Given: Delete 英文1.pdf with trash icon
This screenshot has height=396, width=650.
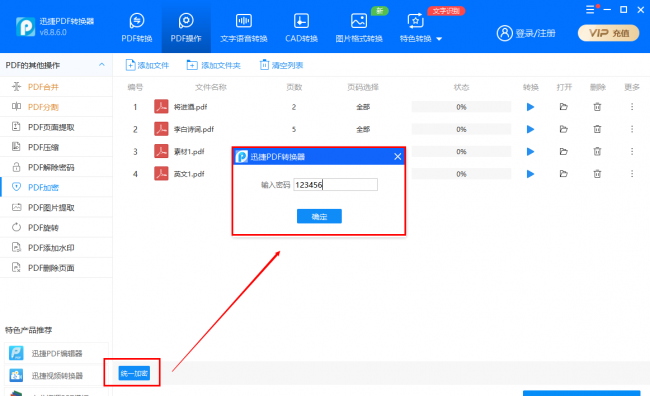Looking at the screenshot, I should [x=597, y=174].
